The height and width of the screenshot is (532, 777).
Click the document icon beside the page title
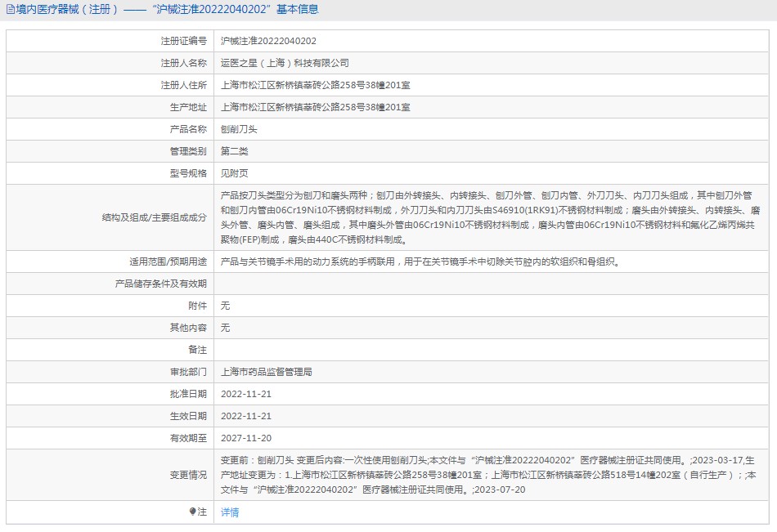tap(10, 10)
